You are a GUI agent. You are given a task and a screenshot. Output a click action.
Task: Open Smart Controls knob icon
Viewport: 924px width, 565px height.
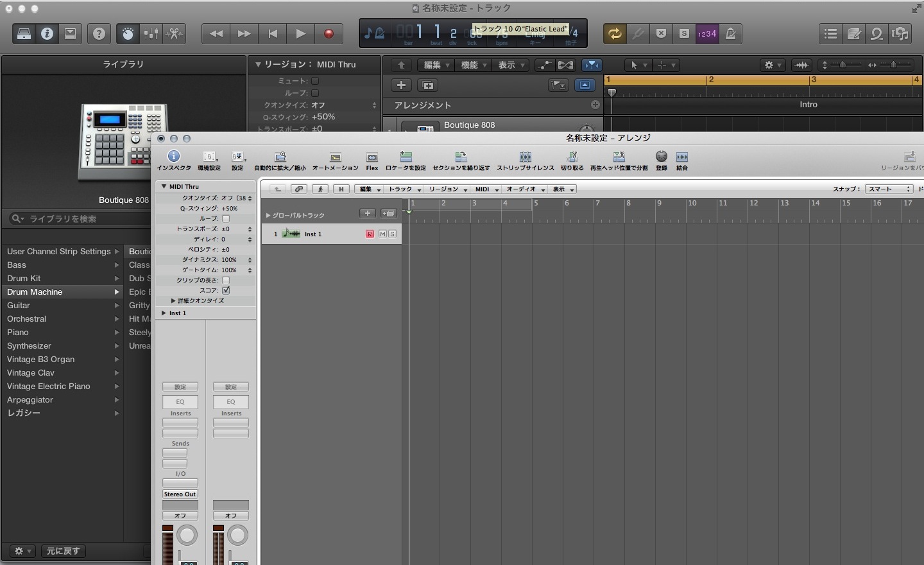(x=128, y=34)
